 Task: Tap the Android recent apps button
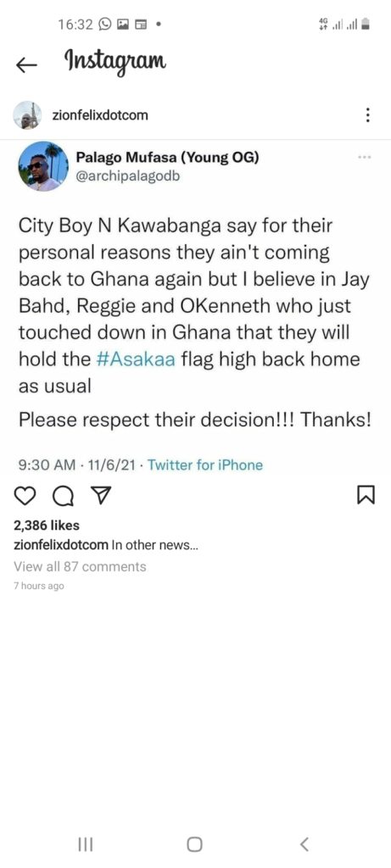click(85, 844)
